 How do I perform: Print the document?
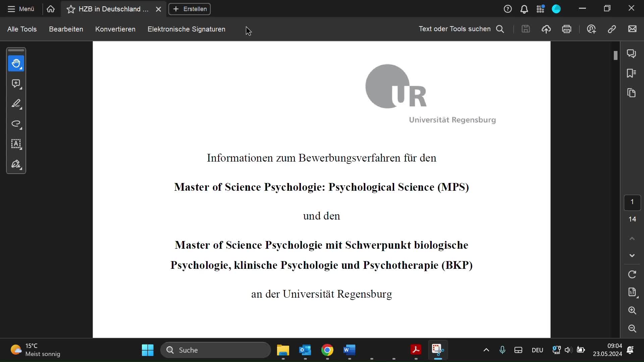tap(567, 29)
